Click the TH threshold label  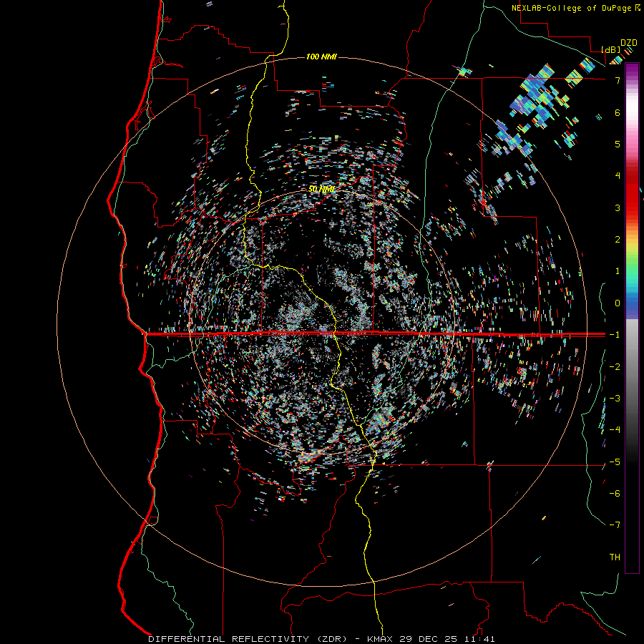coord(615,557)
